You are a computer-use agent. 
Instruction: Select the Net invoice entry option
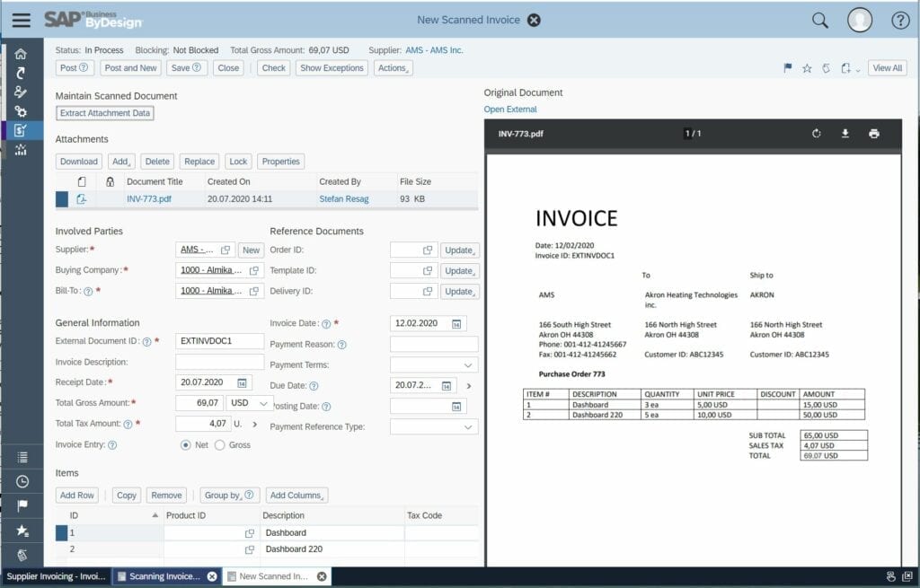coord(185,445)
